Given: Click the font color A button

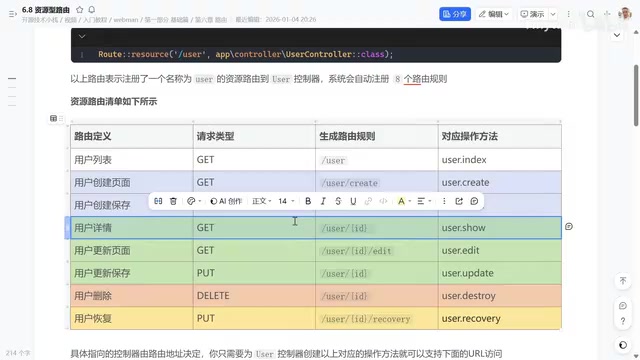Looking at the screenshot, I should [x=401, y=201].
